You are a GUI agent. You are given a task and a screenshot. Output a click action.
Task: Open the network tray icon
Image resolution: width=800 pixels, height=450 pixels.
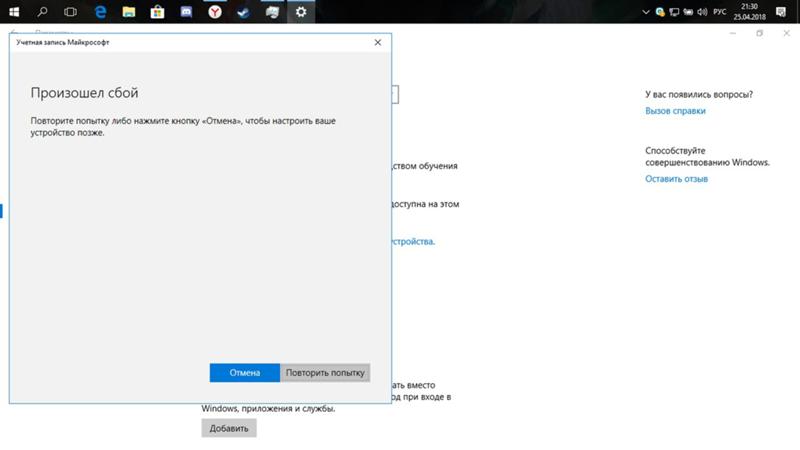(x=674, y=12)
